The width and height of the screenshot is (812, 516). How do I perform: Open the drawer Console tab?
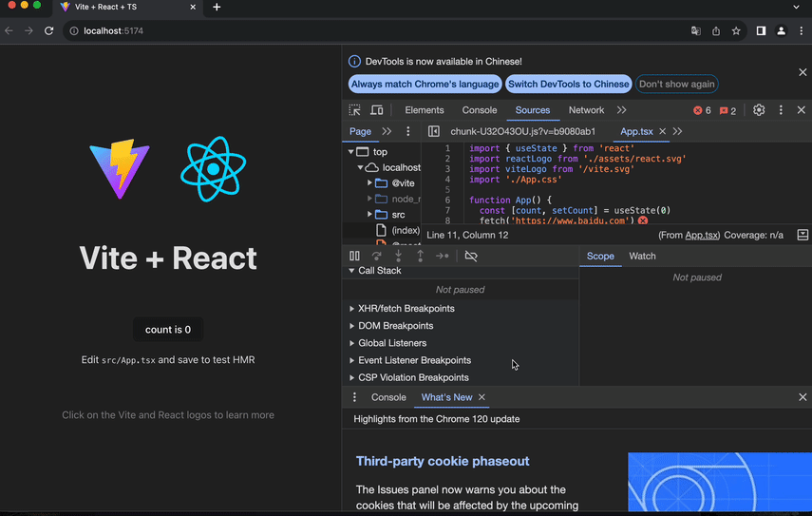coord(388,397)
